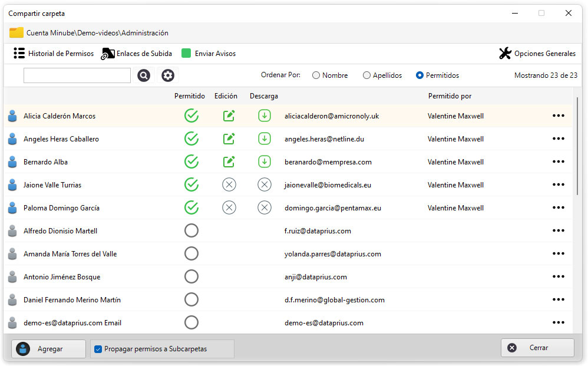The image size is (588, 366).
Task: Toggle permission check for Angeles Heras Caballero
Action: pos(191,139)
